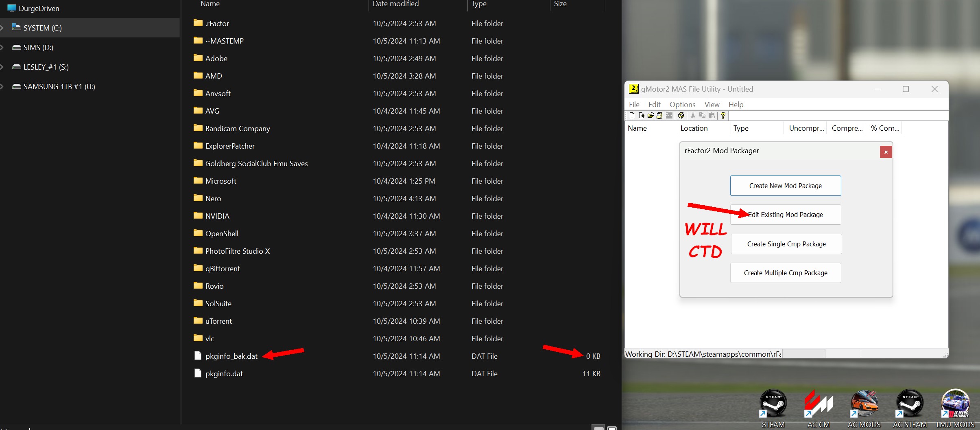The width and height of the screenshot is (980, 430).
Task: Select the PhotoFiltre Studio X folder
Action: click(399, 251)
